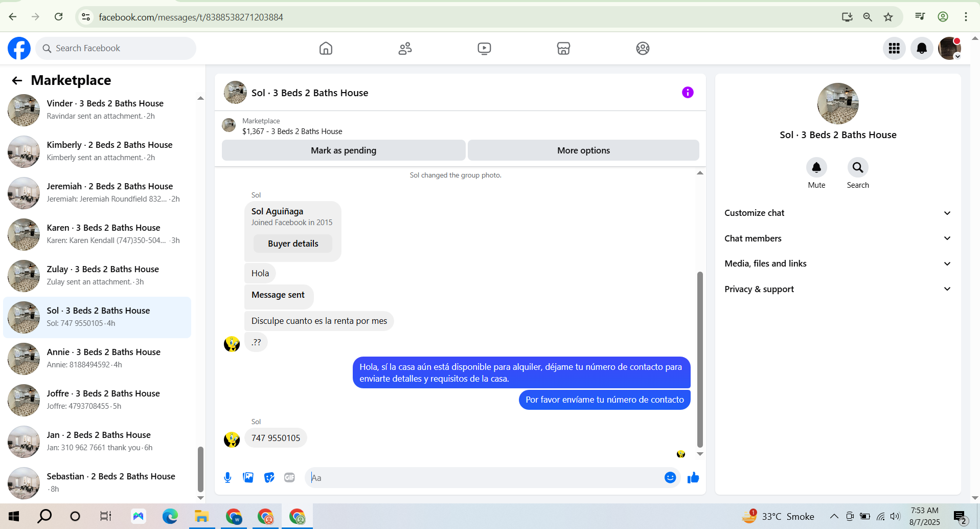The image size is (980, 529).
Task: Show hidden system tray icons chevron
Action: click(834, 516)
